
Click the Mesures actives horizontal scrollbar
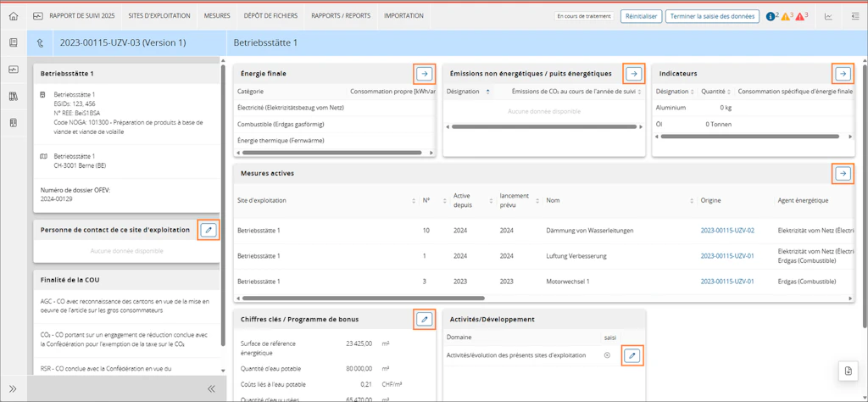[x=360, y=298]
